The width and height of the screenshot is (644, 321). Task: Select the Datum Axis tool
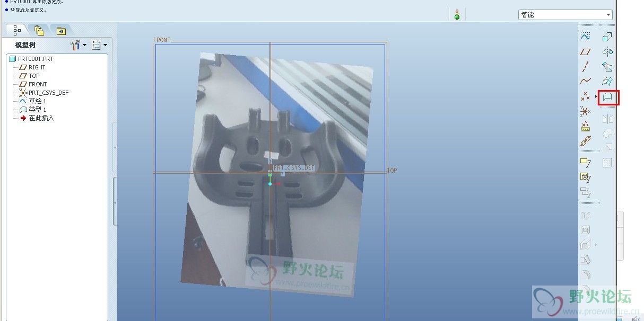click(x=585, y=67)
